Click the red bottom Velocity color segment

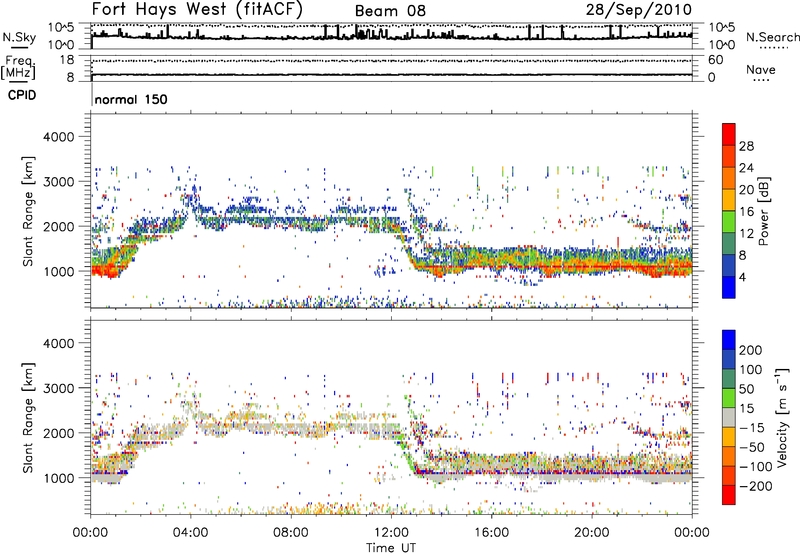(x=729, y=495)
